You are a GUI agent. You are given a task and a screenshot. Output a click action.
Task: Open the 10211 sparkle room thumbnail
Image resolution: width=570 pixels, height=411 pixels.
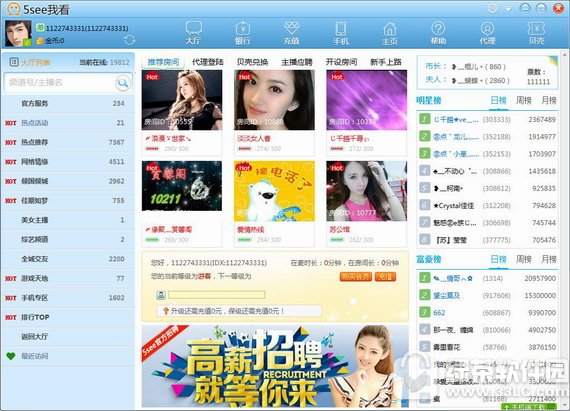click(x=182, y=186)
